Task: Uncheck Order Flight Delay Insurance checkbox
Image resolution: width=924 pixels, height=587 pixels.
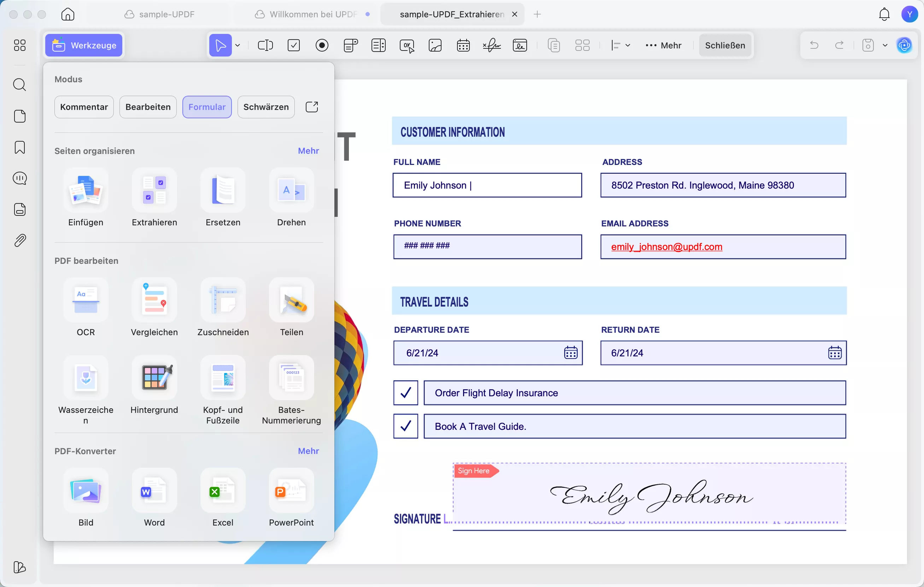Action: 405,393
